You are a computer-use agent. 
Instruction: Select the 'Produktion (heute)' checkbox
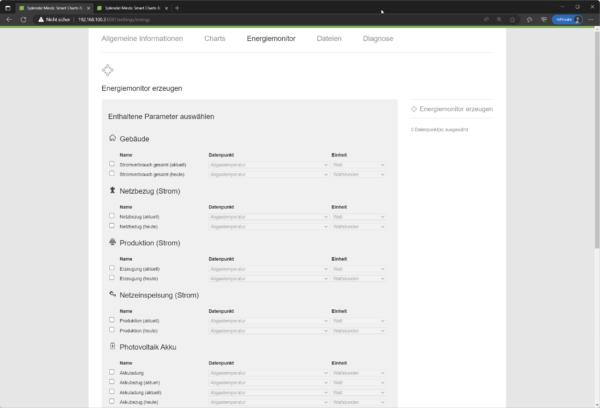click(112, 330)
